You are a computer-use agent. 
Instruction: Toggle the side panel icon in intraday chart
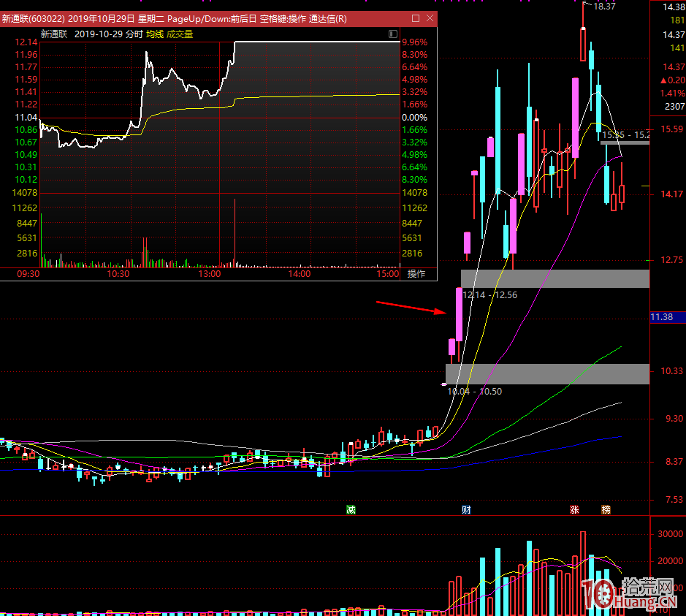[x=392, y=34]
